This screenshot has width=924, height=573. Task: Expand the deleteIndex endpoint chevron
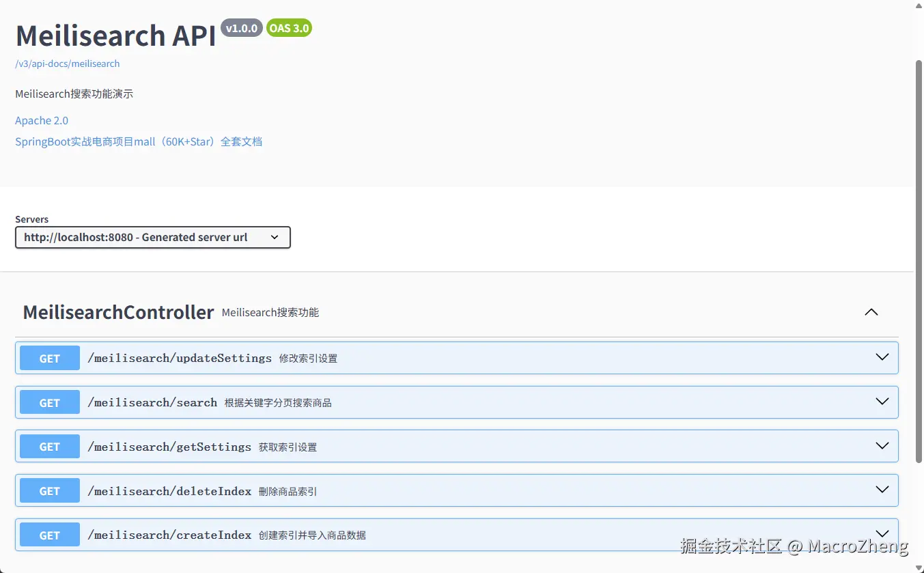pos(882,490)
